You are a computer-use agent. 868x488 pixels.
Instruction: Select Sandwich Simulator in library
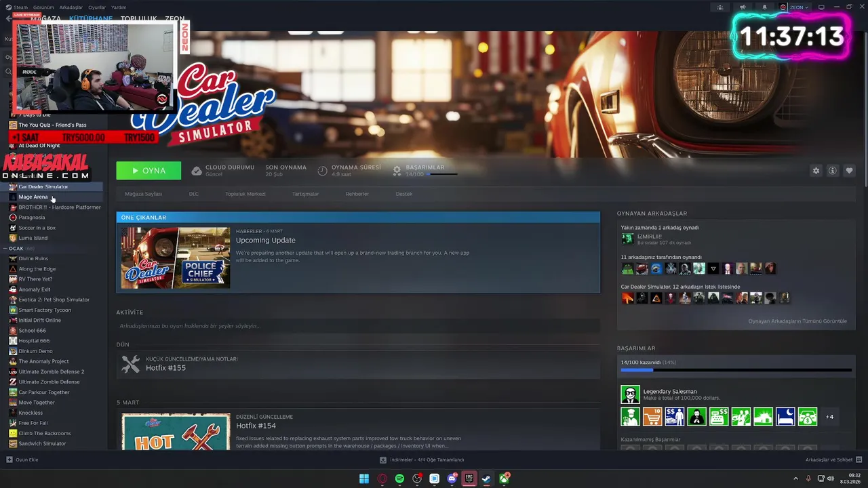click(42, 443)
